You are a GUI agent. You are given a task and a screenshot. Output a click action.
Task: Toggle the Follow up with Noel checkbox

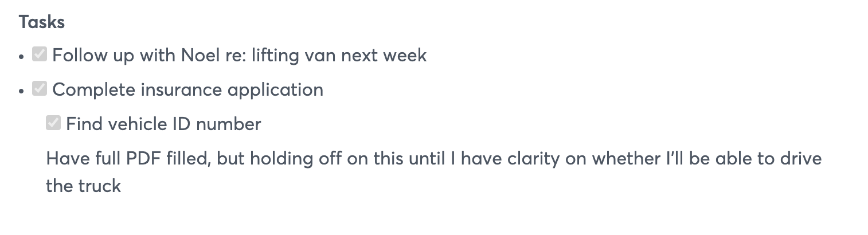click(40, 55)
